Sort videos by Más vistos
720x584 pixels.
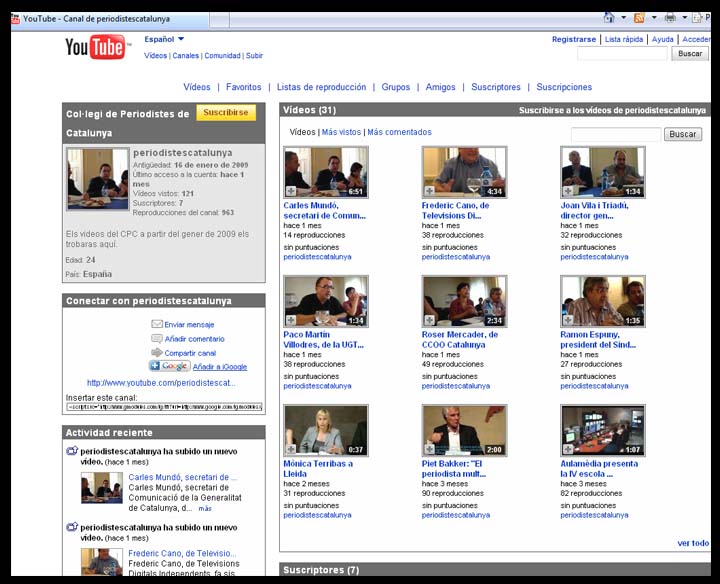coord(341,132)
